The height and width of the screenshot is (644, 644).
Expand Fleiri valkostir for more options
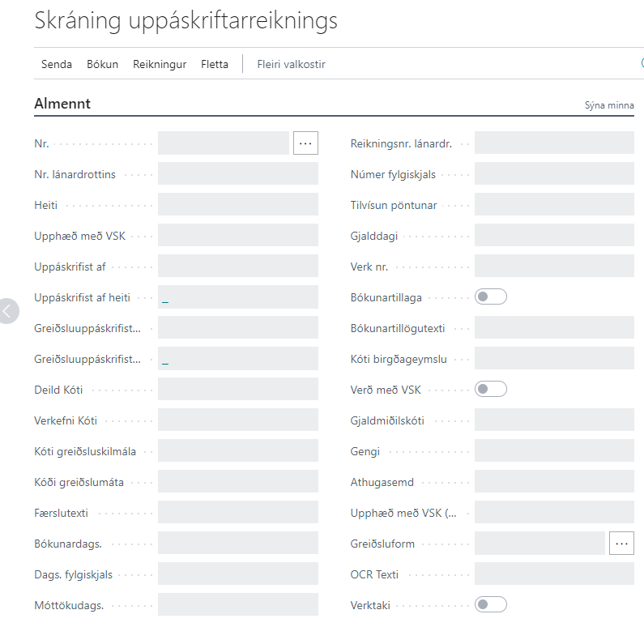point(291,64)
